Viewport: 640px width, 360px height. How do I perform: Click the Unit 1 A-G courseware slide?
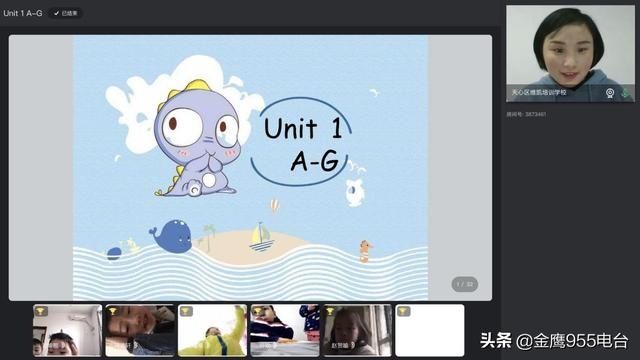coord(250,168)
